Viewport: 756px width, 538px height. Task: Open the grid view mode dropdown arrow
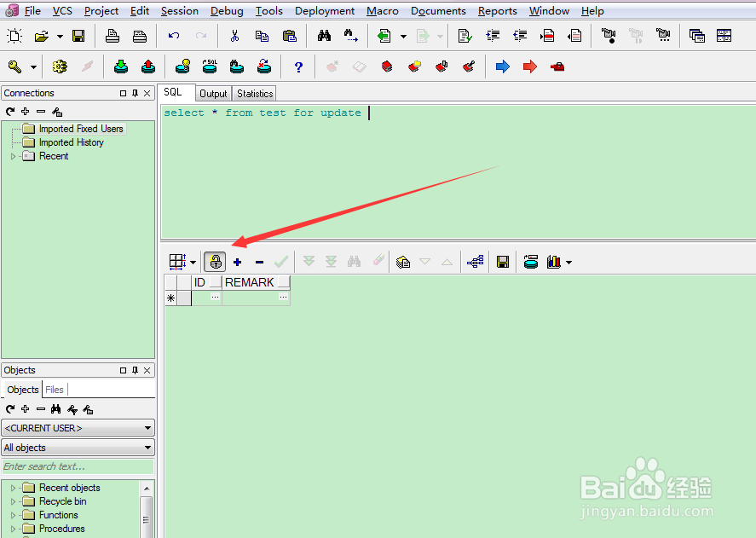(x=193, y=263)
